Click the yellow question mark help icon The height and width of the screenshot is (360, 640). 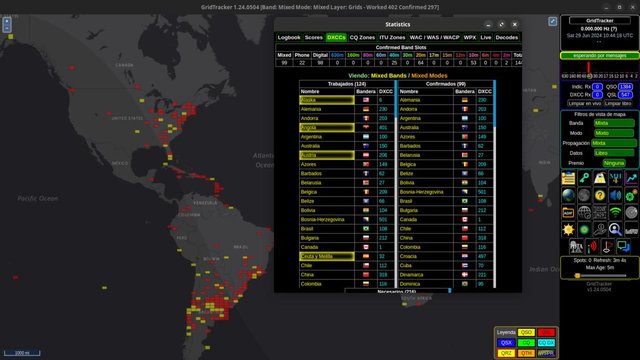coord(600,196)
